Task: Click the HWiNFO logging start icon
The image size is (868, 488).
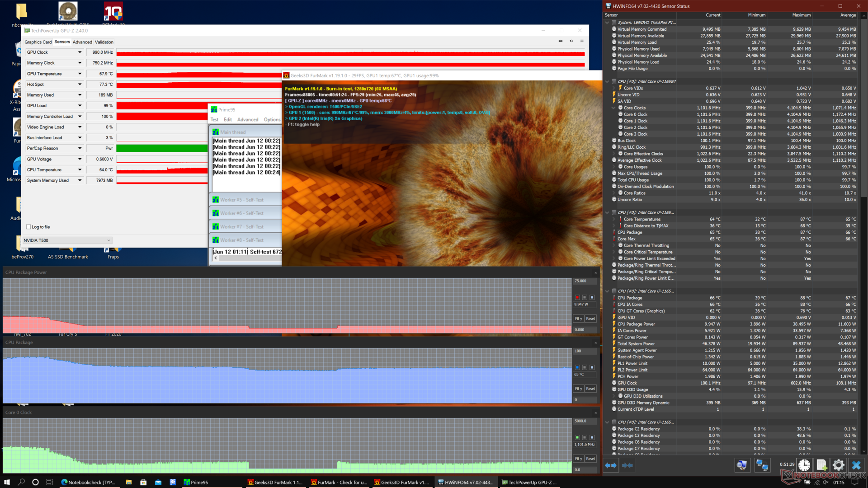Action: 821,465
